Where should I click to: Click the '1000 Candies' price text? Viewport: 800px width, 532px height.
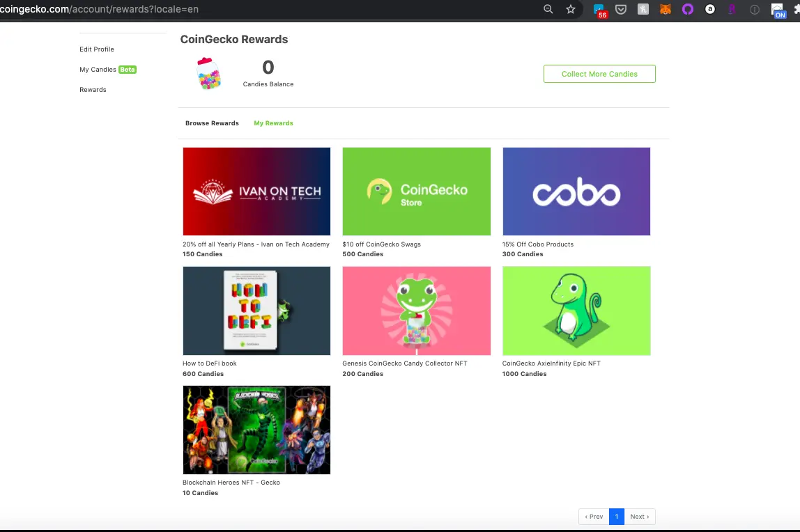click(x=524, y=374)
